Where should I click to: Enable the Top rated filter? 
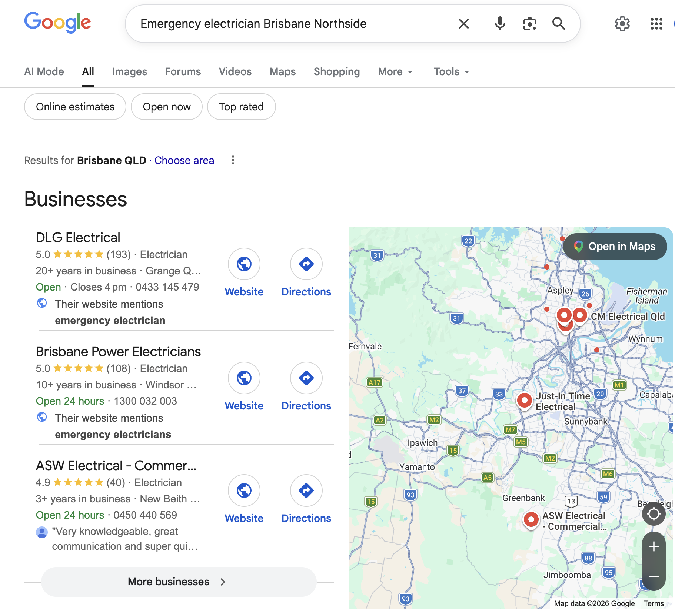(241, 107)
